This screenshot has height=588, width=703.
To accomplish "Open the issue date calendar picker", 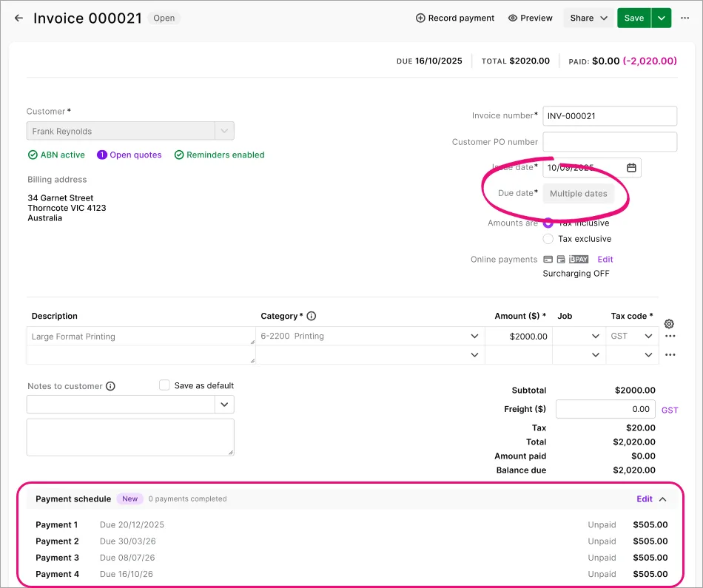I will (x=631, y=168).
